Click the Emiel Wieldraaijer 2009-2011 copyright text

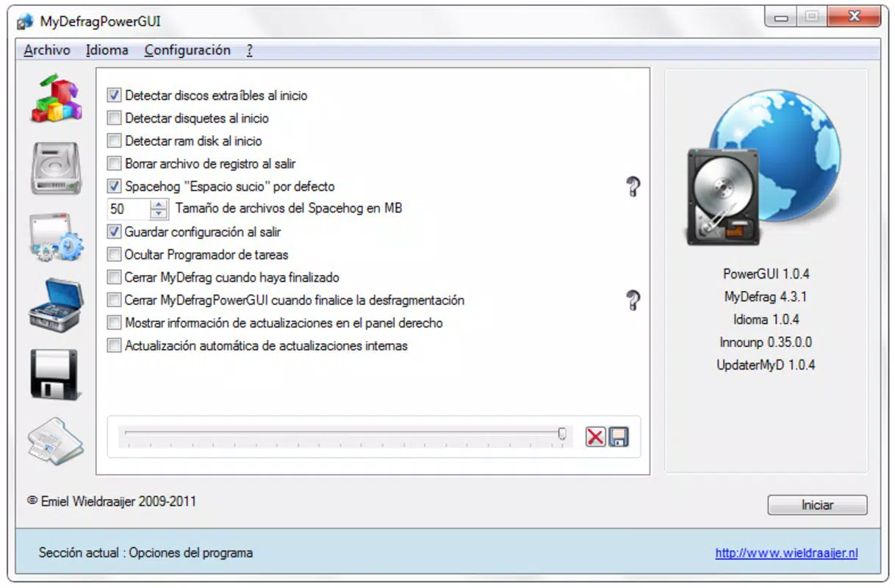coord(112,502)
